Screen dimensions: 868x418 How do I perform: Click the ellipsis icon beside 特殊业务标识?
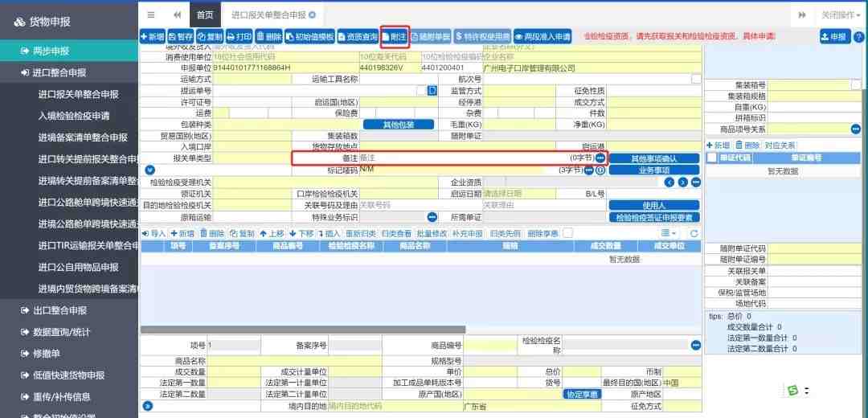tap(432, 217)
